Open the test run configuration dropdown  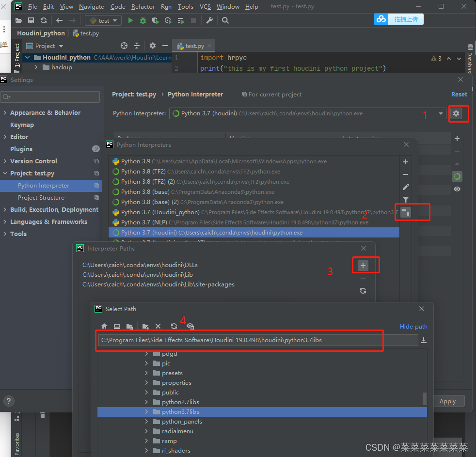[103, 21]
